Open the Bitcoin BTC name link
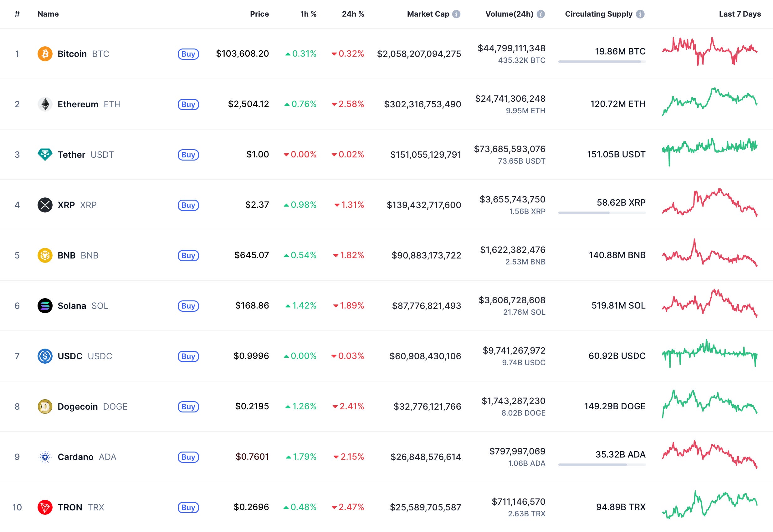 (x=83, y=54)
